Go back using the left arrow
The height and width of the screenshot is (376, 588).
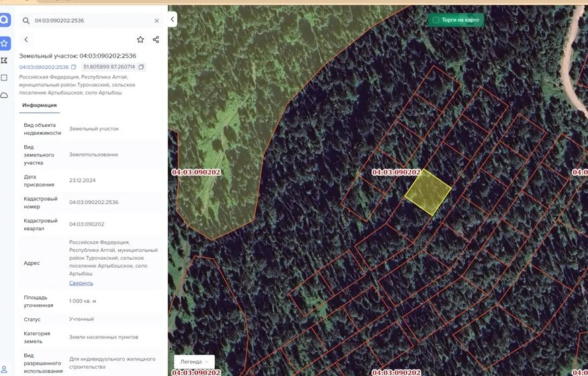point(26,40)
